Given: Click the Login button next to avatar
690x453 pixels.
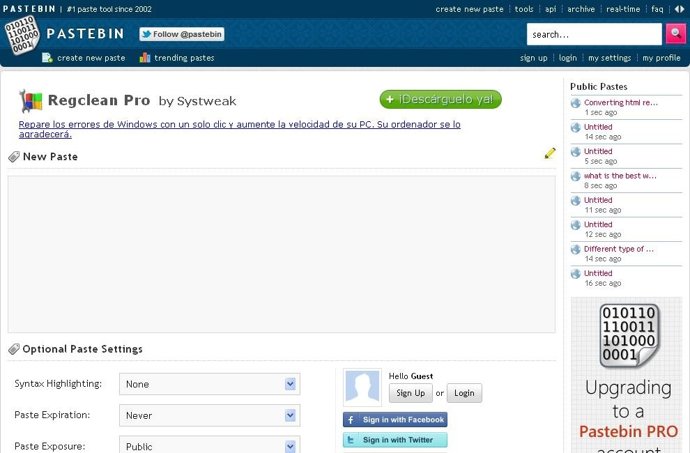Looking at the screenshot, I should 464,393.
